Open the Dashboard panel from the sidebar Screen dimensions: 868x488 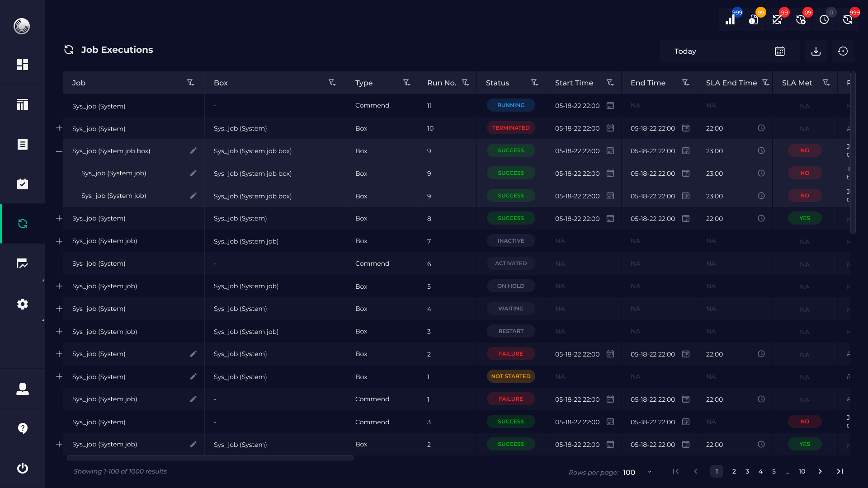click(23, 65)
